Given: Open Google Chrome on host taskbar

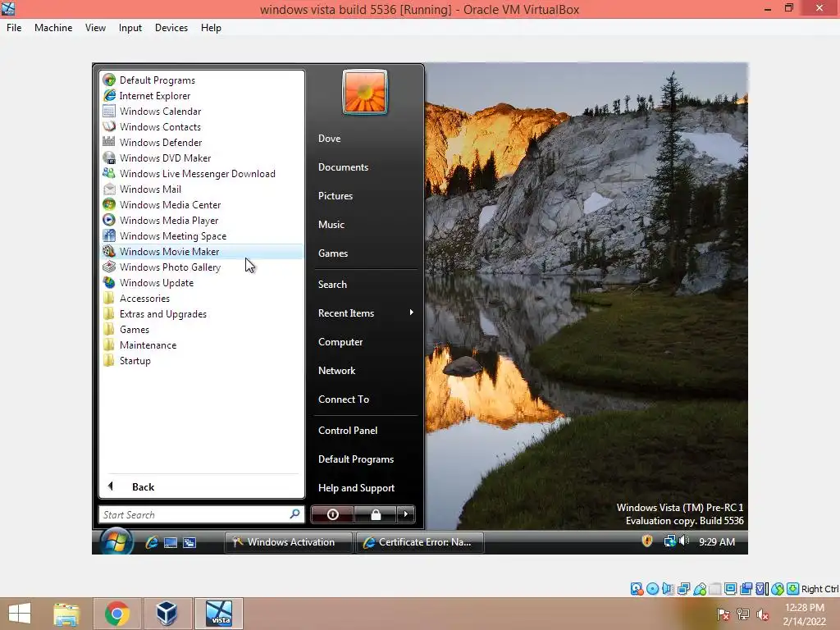Looking at the screenshot, I should click(117, 614).
